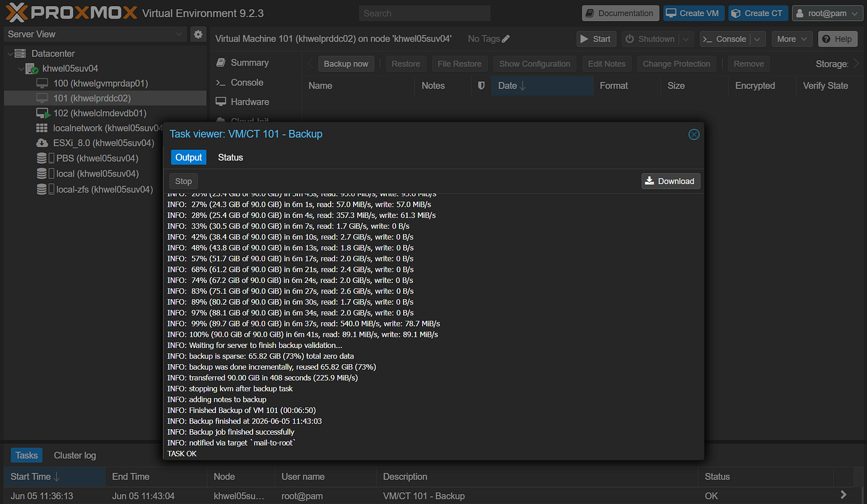Click the Restore button
Image resolution: width=867 pixels, height=504 pixels.
click(406, 64)
